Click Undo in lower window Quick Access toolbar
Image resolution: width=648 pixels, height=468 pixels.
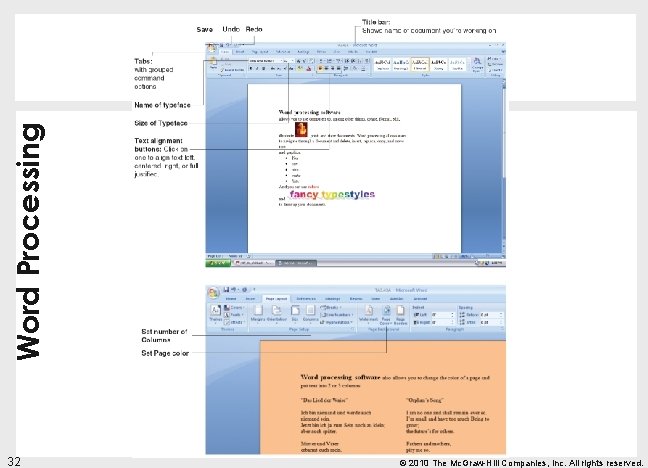[x=233, y=290]
